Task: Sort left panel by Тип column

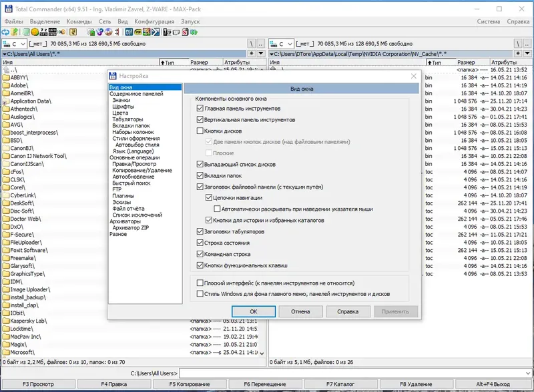Action: (x=174, y=63)
